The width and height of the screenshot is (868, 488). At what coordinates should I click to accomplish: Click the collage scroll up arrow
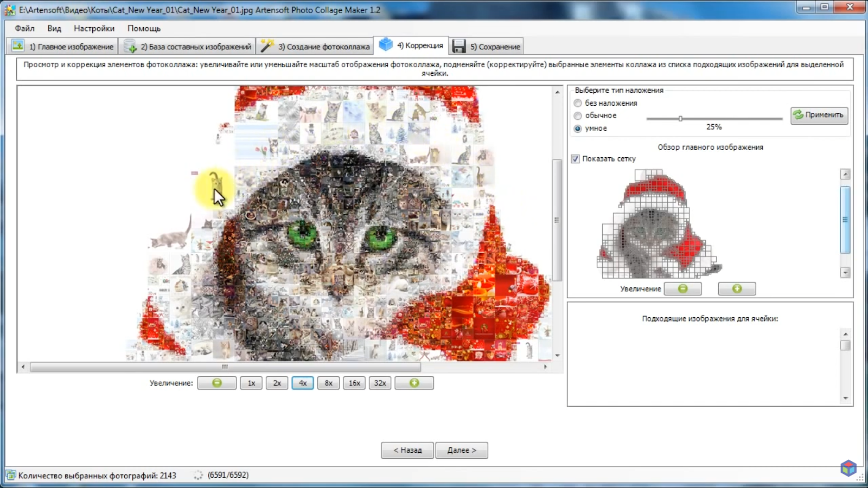[x=557, y=92]
